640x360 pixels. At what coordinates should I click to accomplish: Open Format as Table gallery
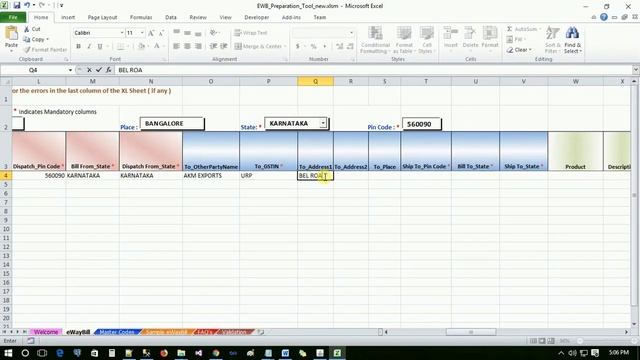tap(404, 40)
